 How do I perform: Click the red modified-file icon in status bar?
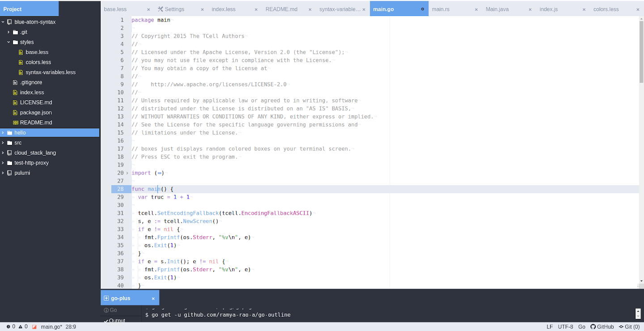click(34, 327)
